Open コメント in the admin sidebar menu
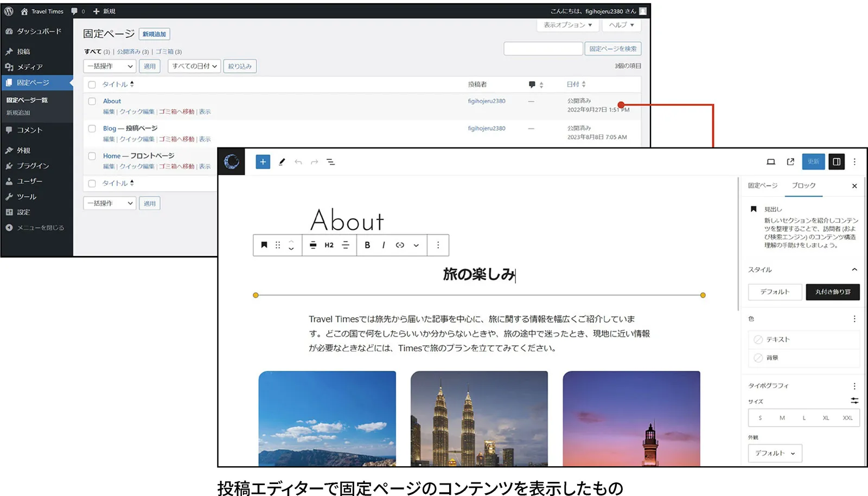 (30, 130)
